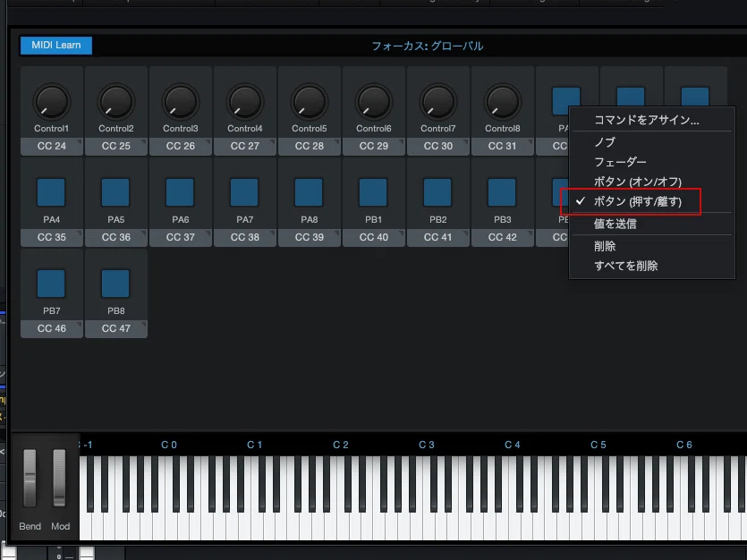Open the CC 29 assignment dropdown
Image resolution: width=747 pixels, height=560 pixels.
(x=374, y=146)
